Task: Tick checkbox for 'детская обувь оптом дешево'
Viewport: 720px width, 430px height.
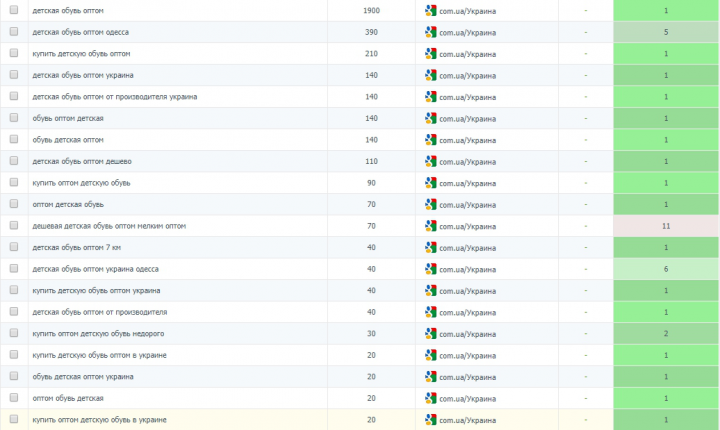Action: 14,160
